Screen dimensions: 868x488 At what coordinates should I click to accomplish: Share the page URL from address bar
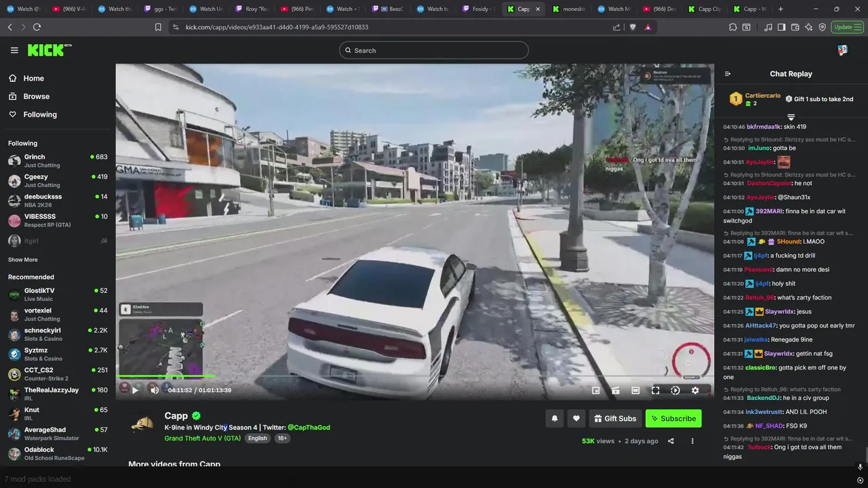(x=616, y=27)
